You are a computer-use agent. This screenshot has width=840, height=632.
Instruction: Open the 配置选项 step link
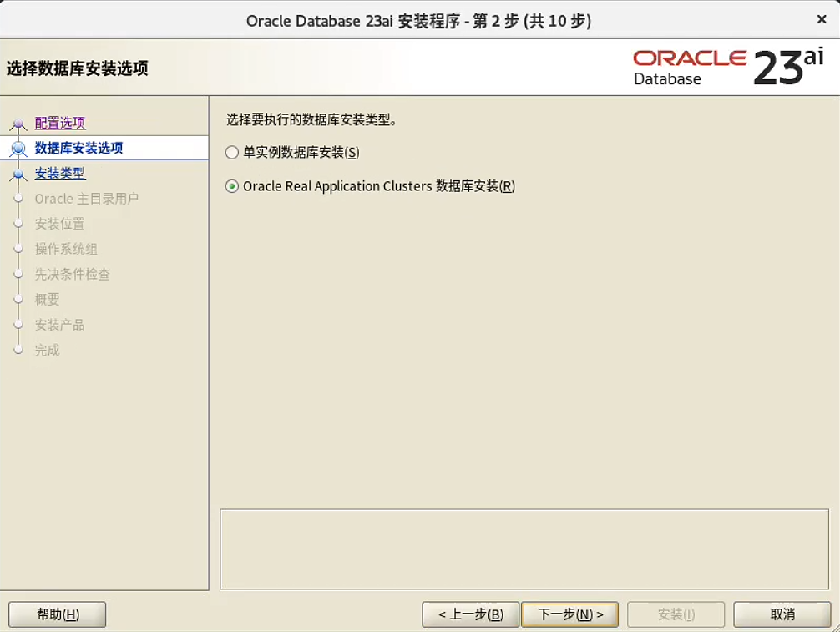coord(60,123)
